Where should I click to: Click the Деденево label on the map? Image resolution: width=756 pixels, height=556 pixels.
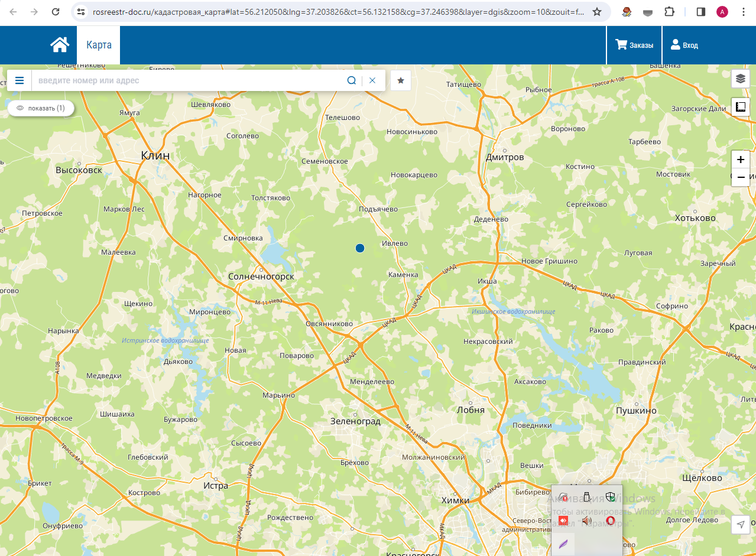(491, 219)
